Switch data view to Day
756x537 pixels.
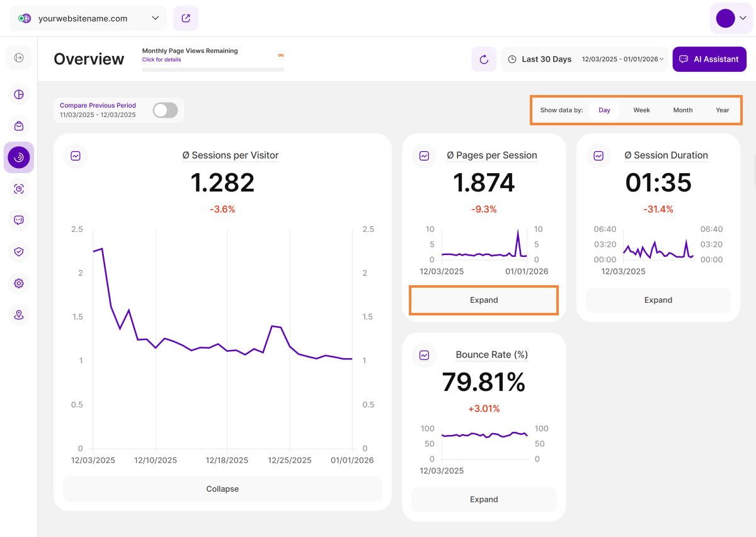604,110
